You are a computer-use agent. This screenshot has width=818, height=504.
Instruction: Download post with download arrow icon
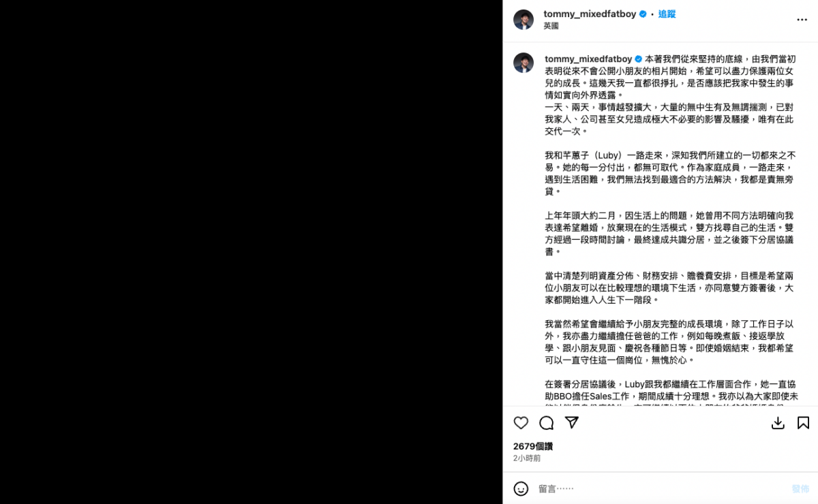coord(778,423)
